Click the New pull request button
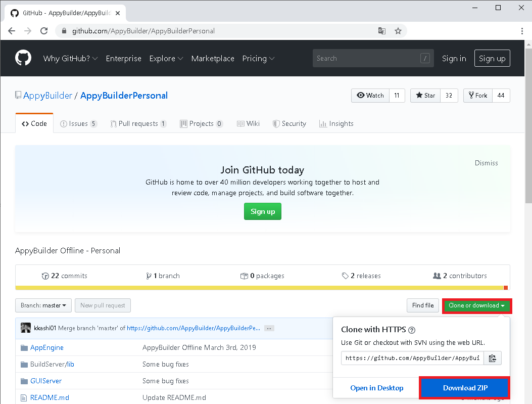 103,305
